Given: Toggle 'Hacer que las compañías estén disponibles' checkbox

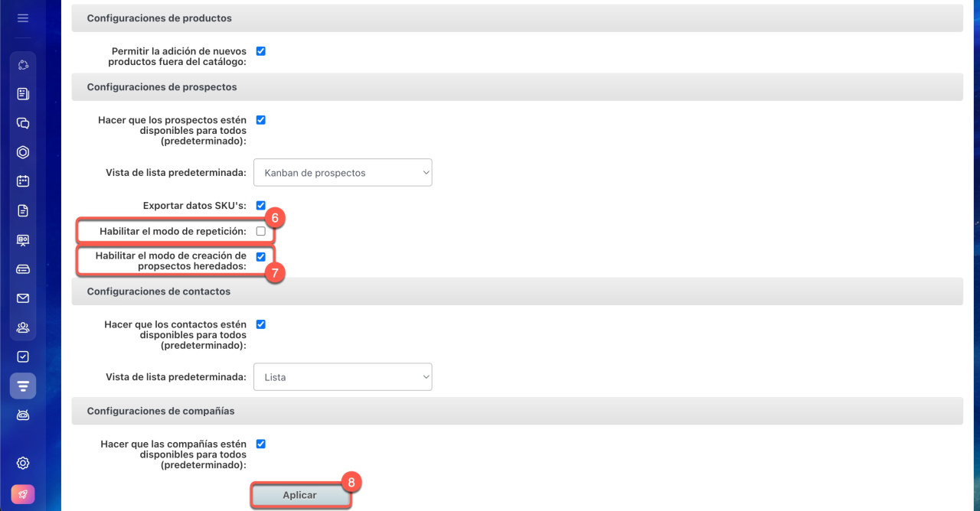Looking at the screenshot, I should 260,444.
